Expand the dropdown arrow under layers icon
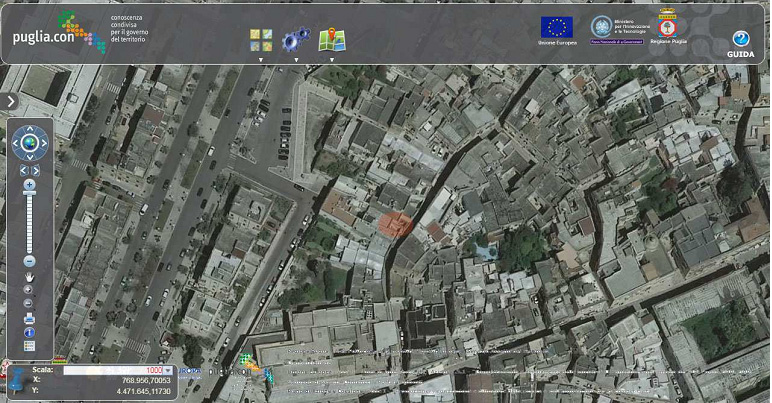Screen dimensions: 772x403 tap(261, 60)
